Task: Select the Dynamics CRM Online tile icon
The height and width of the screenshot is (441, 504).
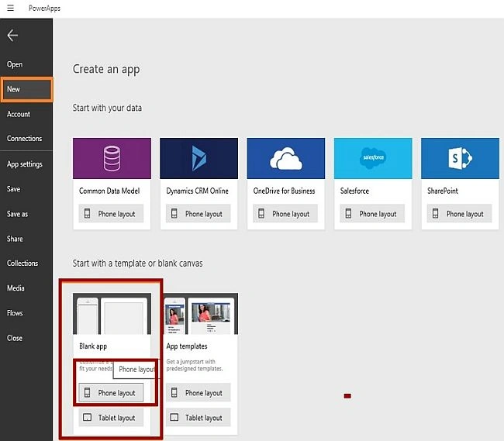Action: click(x=199, y=158)
